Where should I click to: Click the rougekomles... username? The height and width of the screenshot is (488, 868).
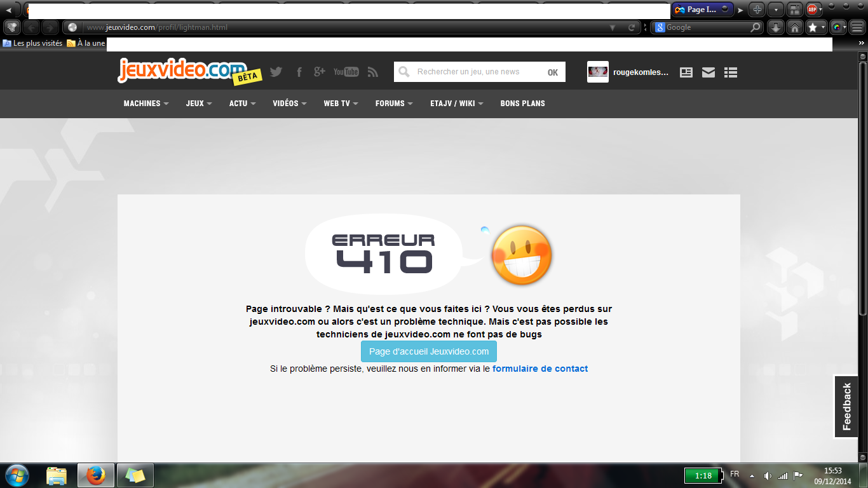641,72
